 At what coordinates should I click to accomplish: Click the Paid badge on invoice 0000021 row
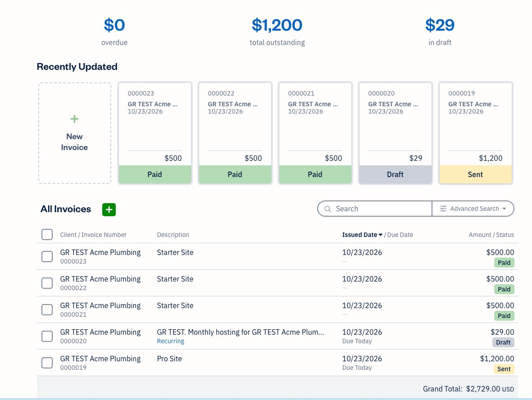504,316
